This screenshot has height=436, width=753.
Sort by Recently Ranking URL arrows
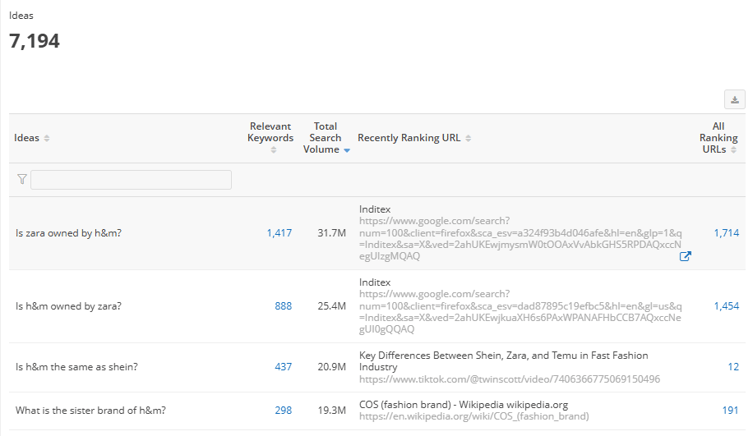(468, 138)
